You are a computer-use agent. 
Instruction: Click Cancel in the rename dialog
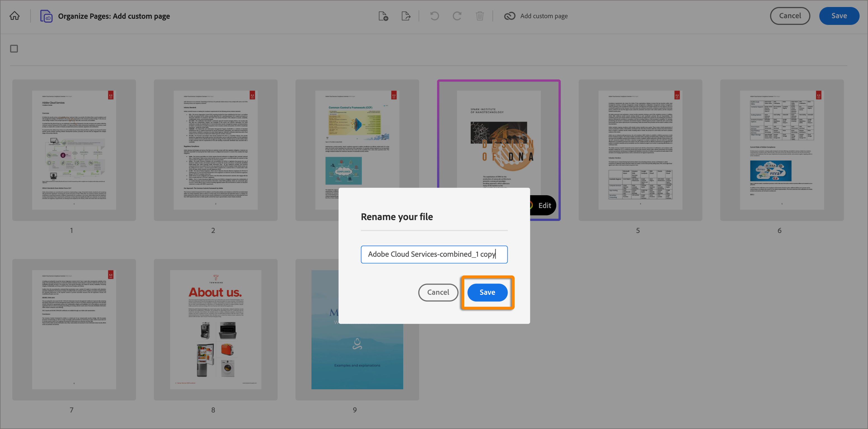438,292
